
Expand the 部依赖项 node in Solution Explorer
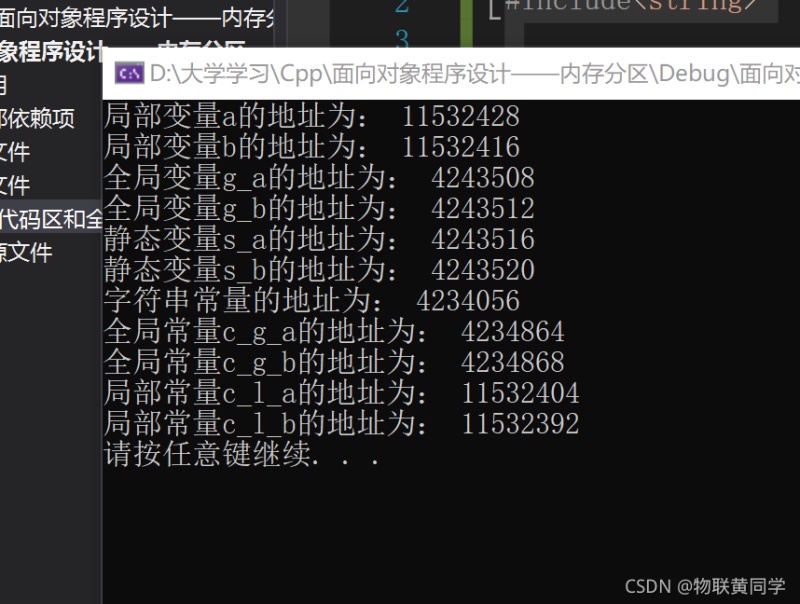tap(37, 118)
